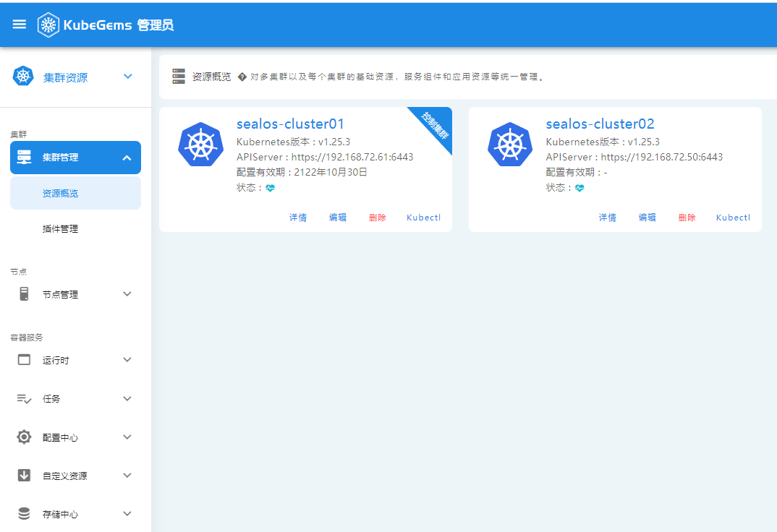Viewport: 777px width, 532px height.
Task: Click 编辑 on sealos-cluster01 card
Action: click(x=337, y=218)
